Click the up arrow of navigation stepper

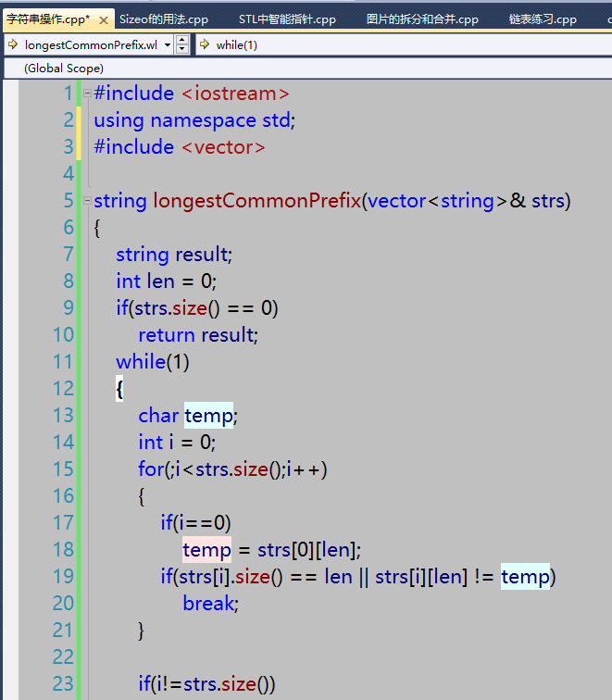(181, 40)
